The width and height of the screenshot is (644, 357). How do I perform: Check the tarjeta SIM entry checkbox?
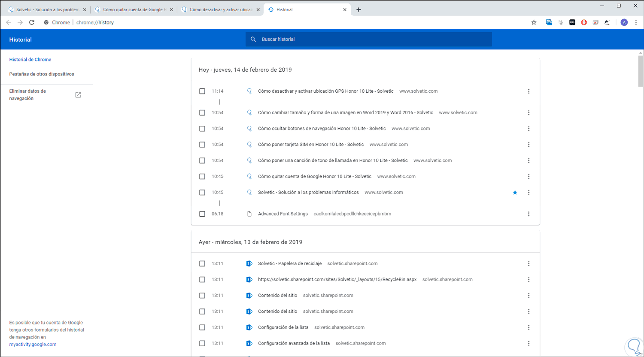202,145
